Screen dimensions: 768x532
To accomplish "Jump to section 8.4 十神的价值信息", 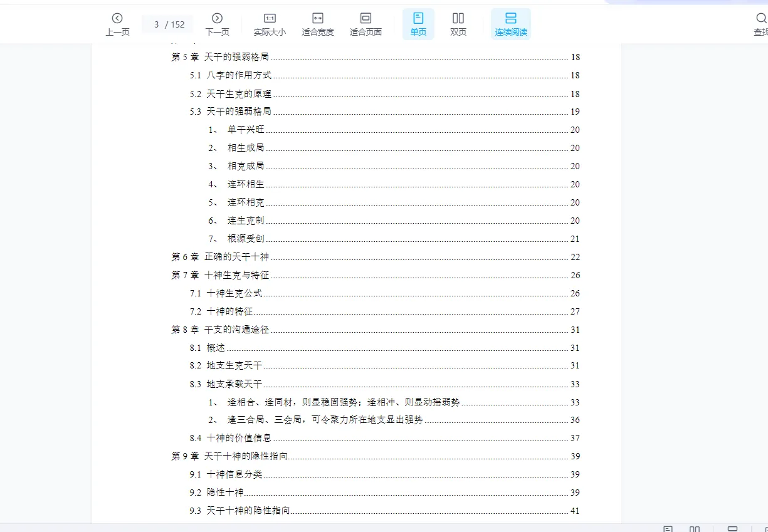I will [x=239, y=438].
